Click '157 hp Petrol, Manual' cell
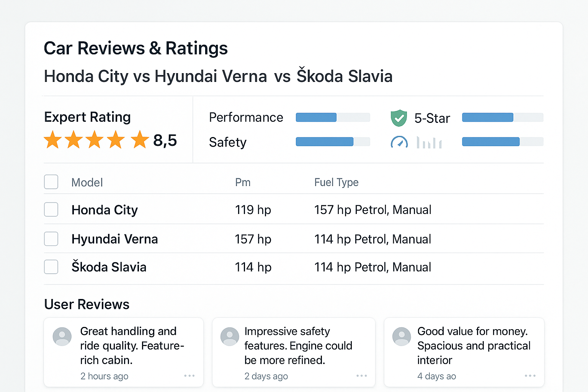Image resolution: width=588 pixels, height=392 pixels. (x=373, y=210)
